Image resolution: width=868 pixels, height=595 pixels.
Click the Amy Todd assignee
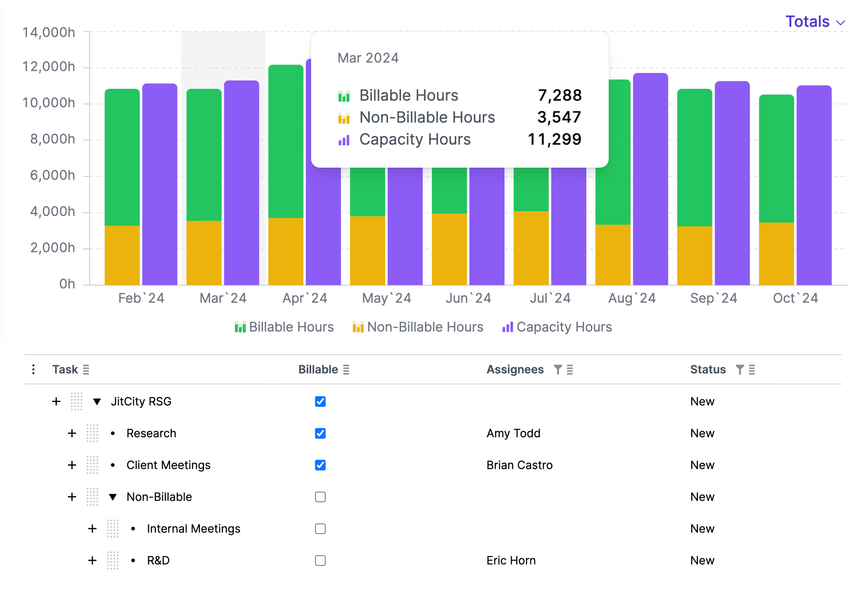(x=513, y=433)
